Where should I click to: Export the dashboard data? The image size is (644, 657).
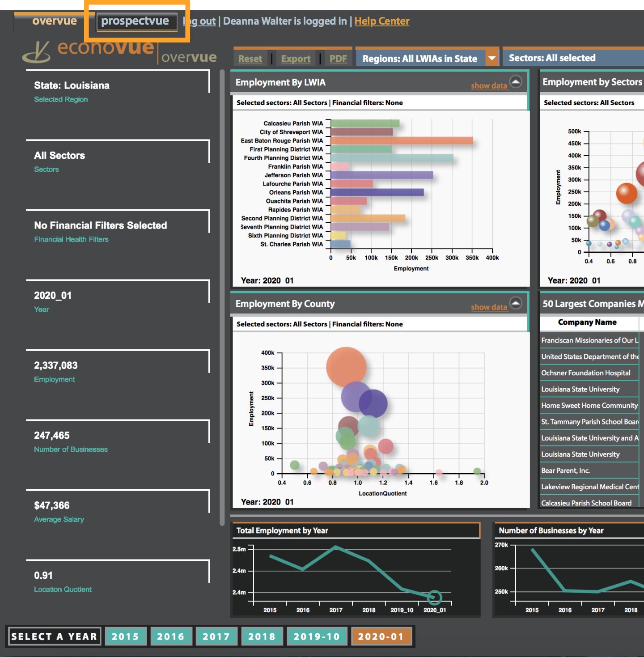click(295, 58)
